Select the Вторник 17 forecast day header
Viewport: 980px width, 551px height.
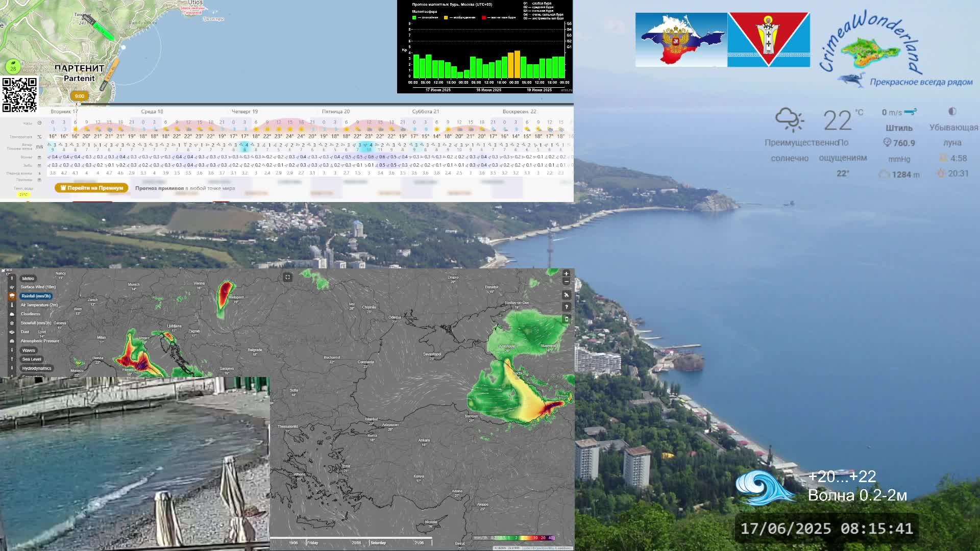click(64, 111)
